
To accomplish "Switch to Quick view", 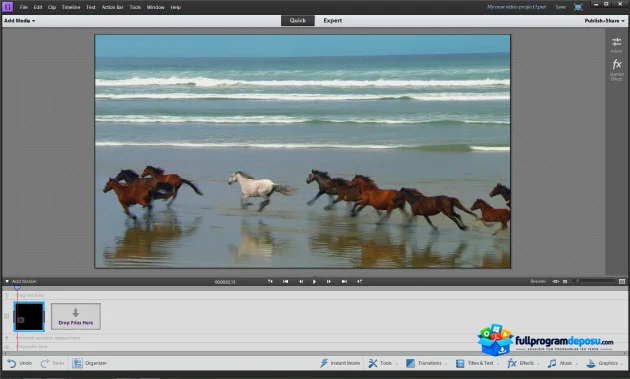I will [298, 20].
